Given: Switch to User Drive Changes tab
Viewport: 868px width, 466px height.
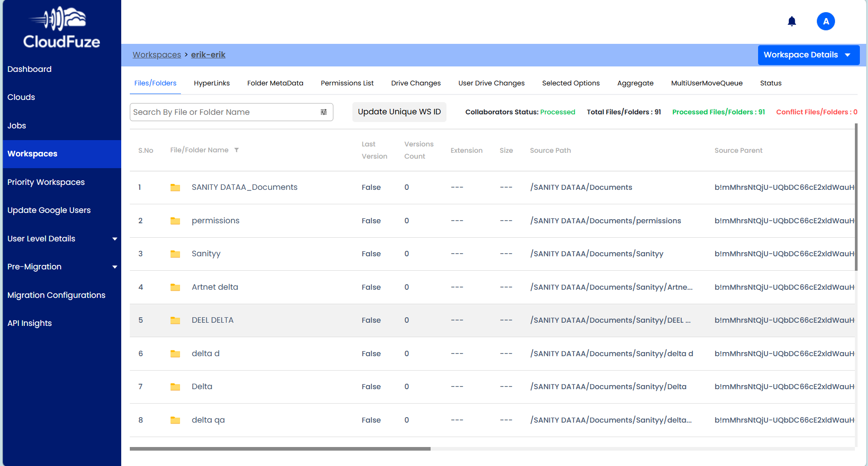Looking at the screenshot, I should (x=491, y=83).
